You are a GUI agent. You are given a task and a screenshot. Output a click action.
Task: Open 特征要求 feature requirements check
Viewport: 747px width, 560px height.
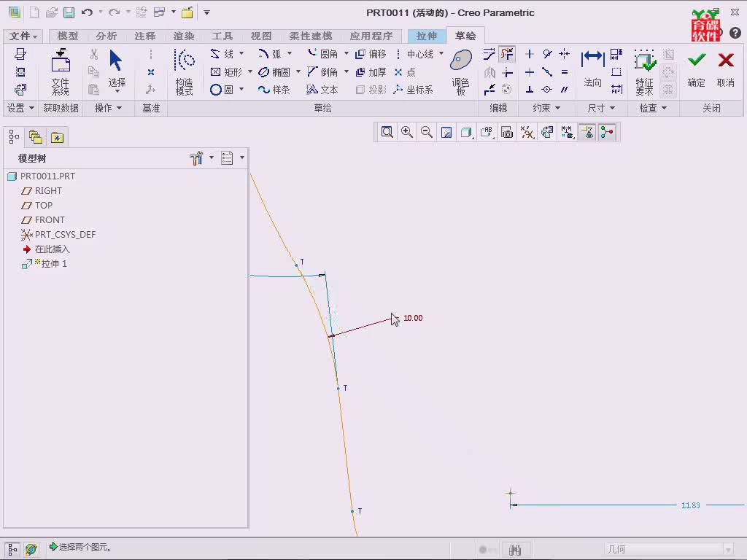(644, 72)
